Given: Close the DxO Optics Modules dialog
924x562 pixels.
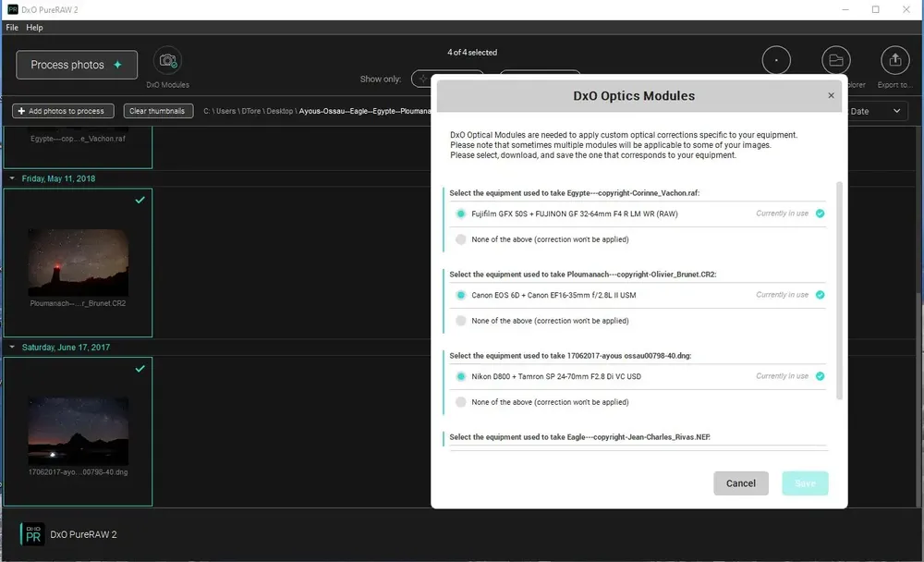Looking at the screenshot, I should (831, 95).
